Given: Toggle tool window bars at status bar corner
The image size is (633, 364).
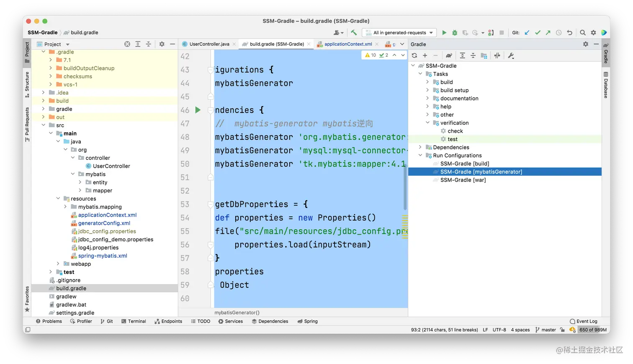Looking at the screenshot, I should click(x=27, y=330).
